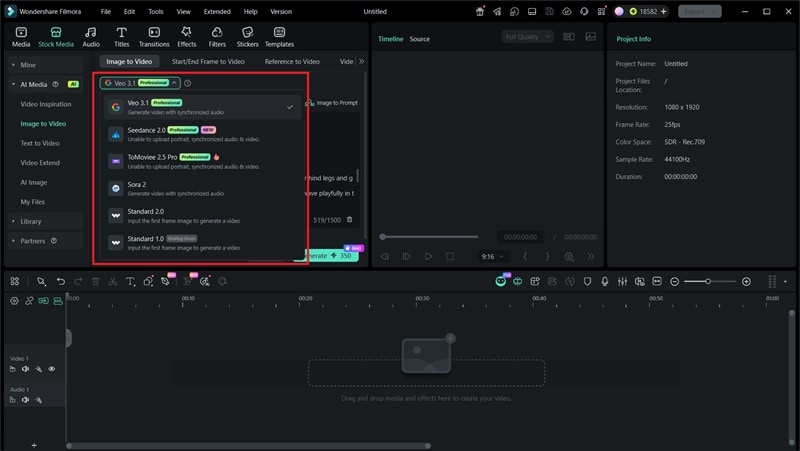Choose ToMoviee 2.5 Pro model

pyautogui.click(x=203, y=161)
